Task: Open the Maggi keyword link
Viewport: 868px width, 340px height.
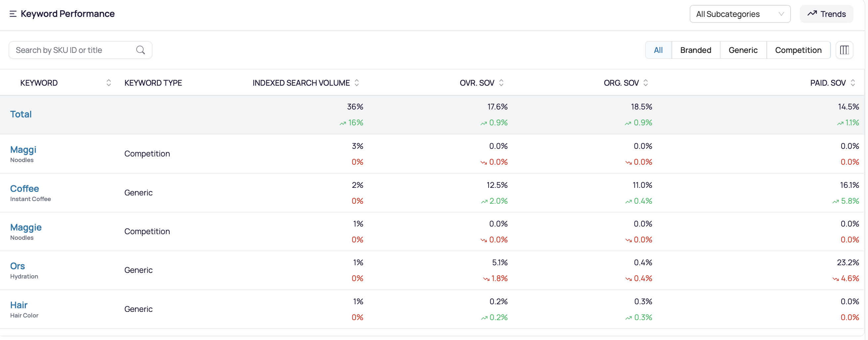Action: [x=23, y=149]
